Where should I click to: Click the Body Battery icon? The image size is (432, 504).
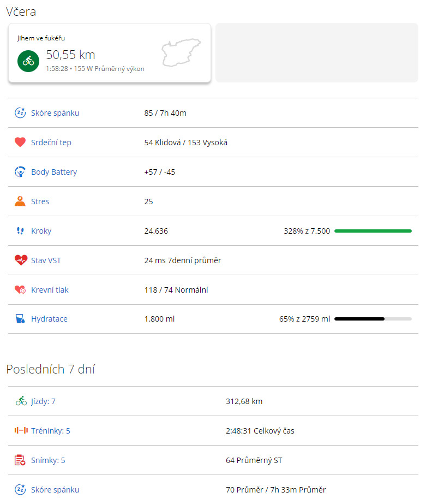20,171
